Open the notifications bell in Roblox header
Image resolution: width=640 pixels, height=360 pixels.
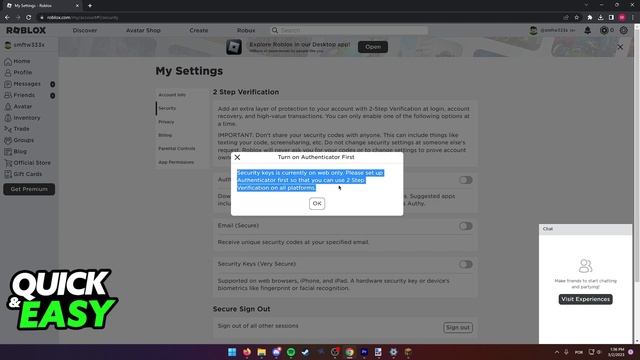[587, 30]
